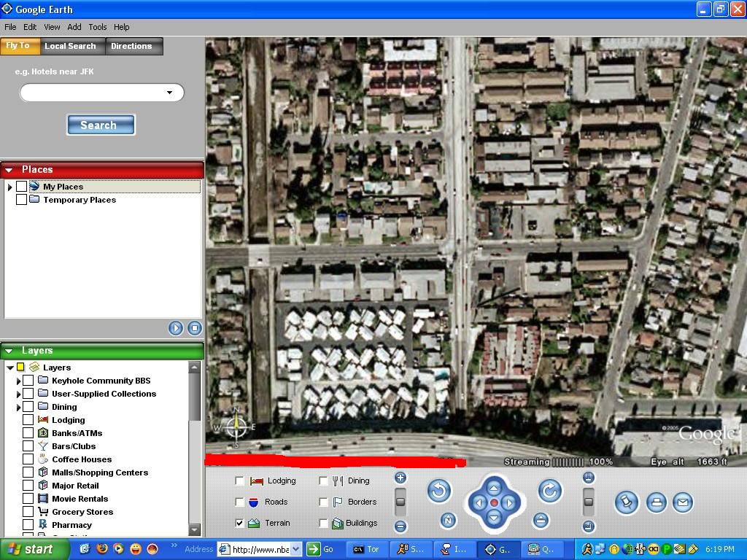Check the Coffee Houses layer
747x560 pixels.
point(28,459)
